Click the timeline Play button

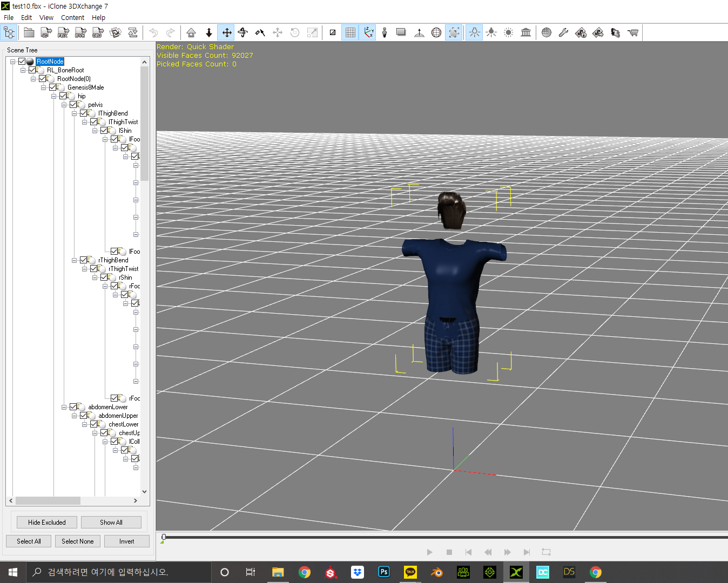429,552
